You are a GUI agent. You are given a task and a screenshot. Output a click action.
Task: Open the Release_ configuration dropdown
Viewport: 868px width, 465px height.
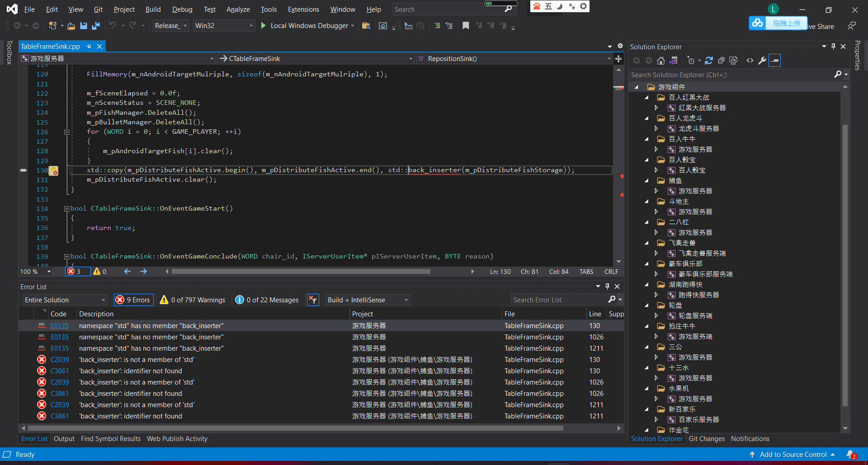[170, 26]
